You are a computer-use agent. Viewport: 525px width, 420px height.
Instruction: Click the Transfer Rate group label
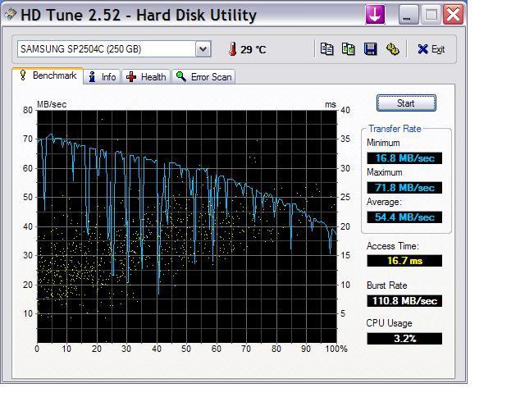point(395,129)
